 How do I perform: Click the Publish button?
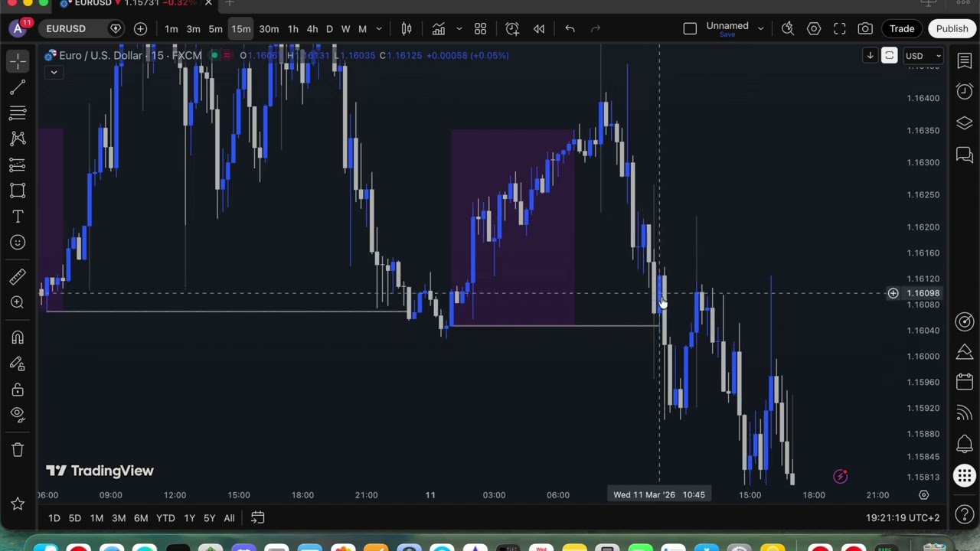click(952, 28)
